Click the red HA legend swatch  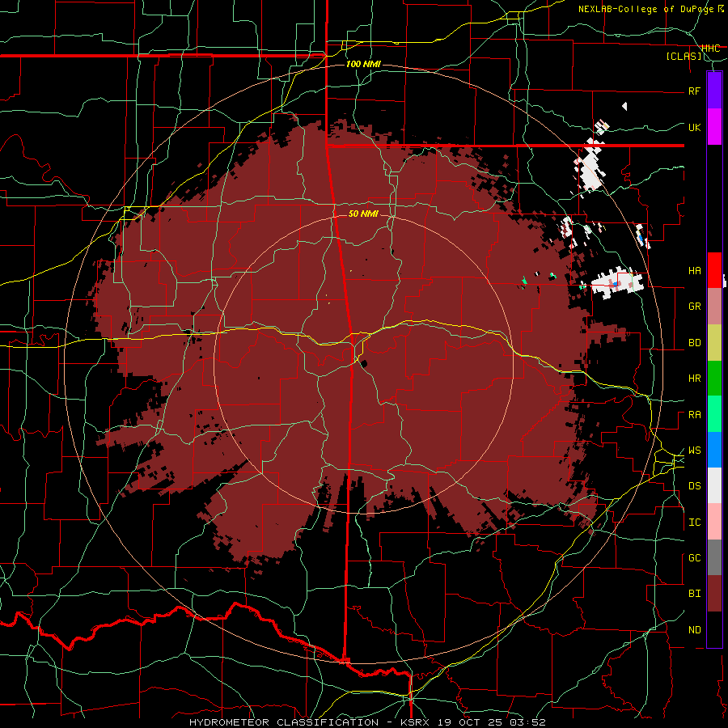click(x=714, y=270)
